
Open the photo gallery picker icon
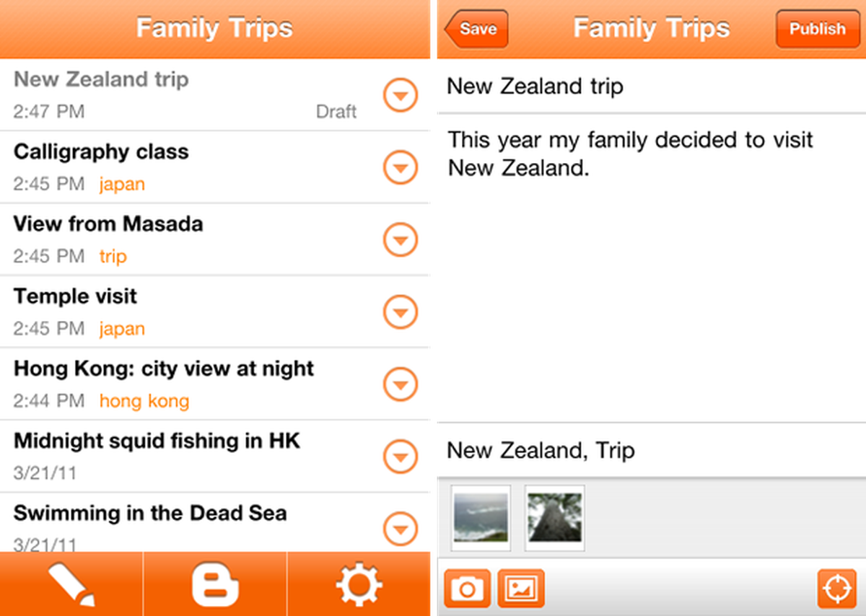[x=521, y=588]
